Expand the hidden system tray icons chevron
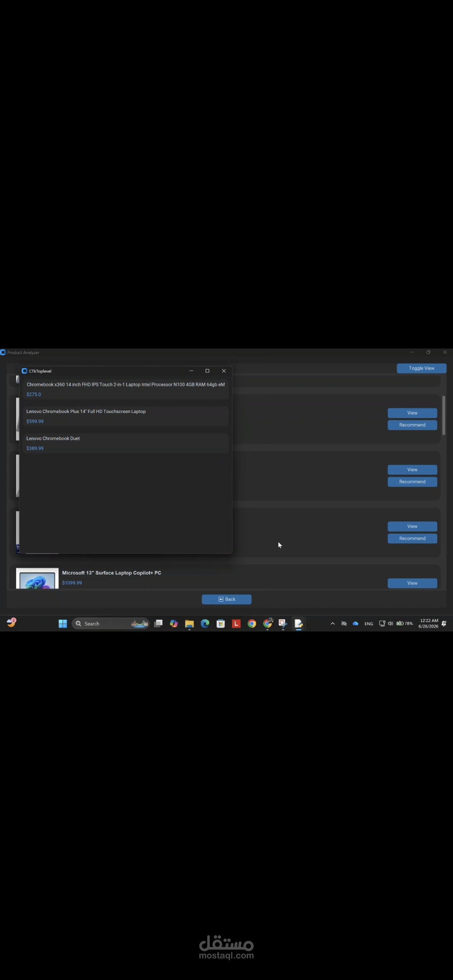 click(333, 624)
